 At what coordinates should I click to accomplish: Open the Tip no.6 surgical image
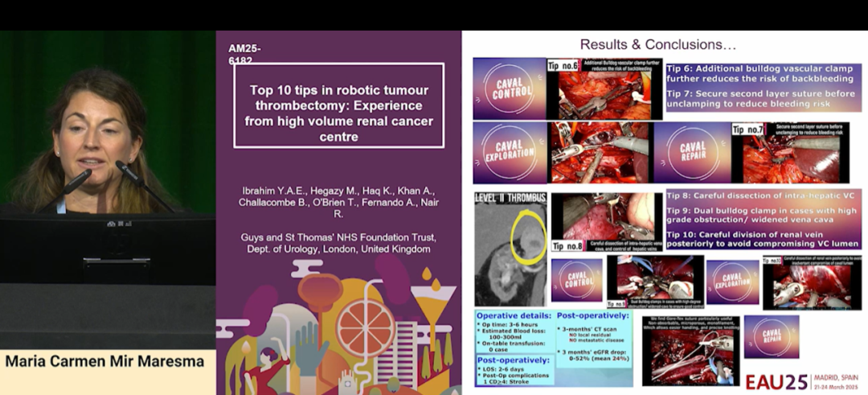click(604, 89)
